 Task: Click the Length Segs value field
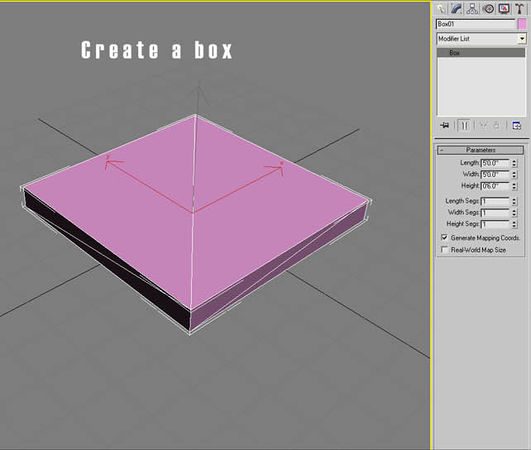coord(495,201)
